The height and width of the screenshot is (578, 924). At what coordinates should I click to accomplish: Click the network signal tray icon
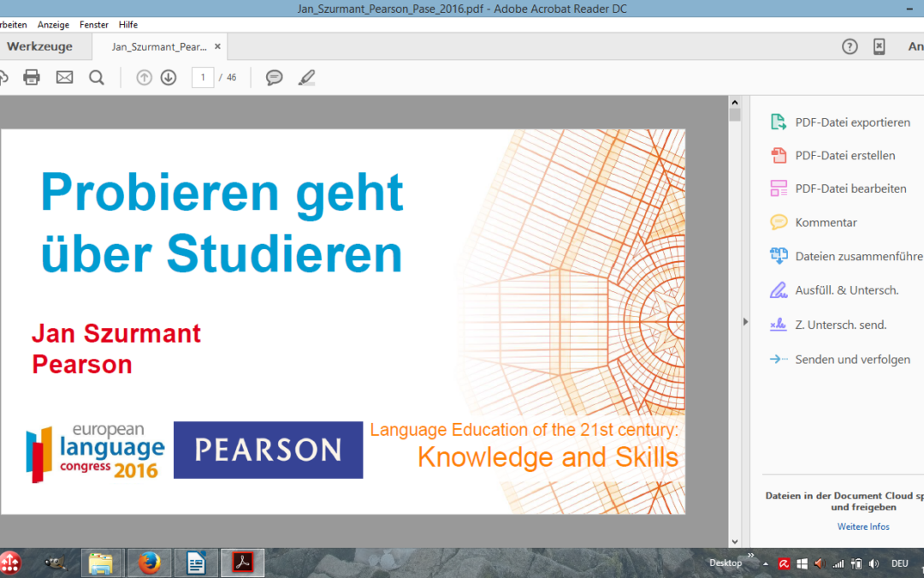(x=838, y=563)
